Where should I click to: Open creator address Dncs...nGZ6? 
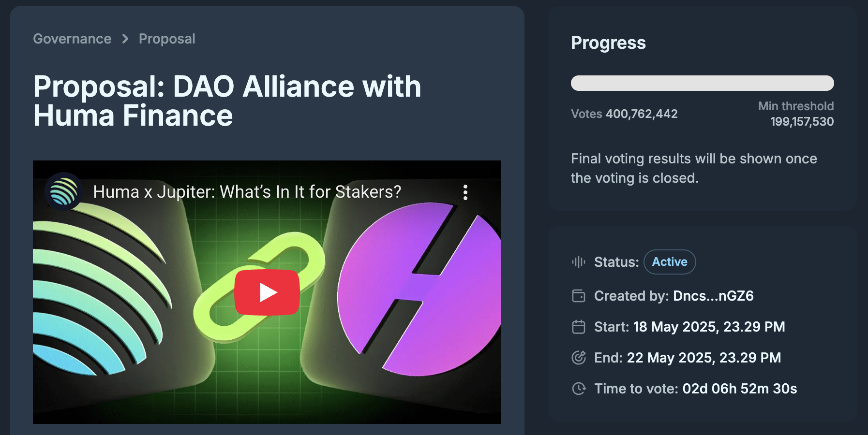pos(714,296)
